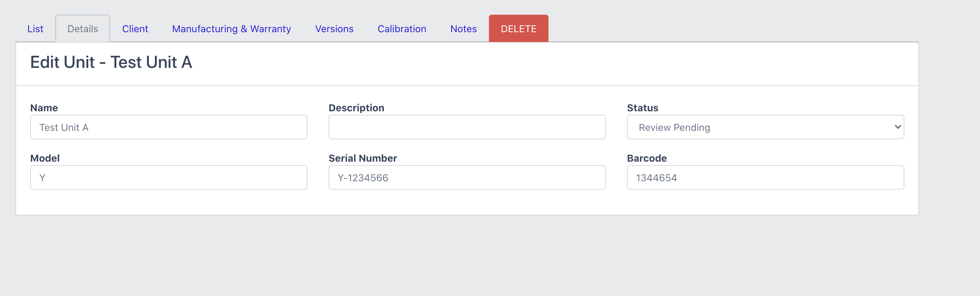The image size is (980, 296).
Task: Click the Serial Number label text
Action: tap(363, 158)
